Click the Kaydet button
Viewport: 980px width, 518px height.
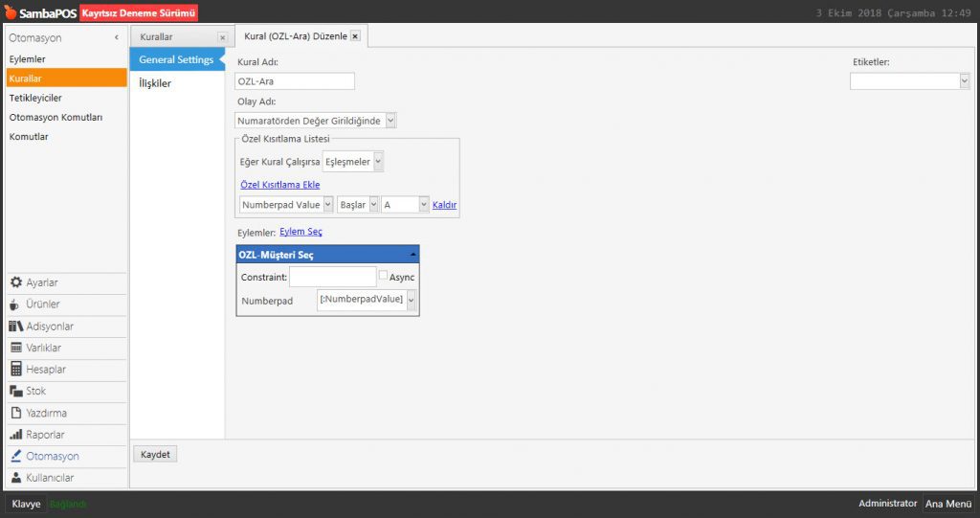(155, 454)
